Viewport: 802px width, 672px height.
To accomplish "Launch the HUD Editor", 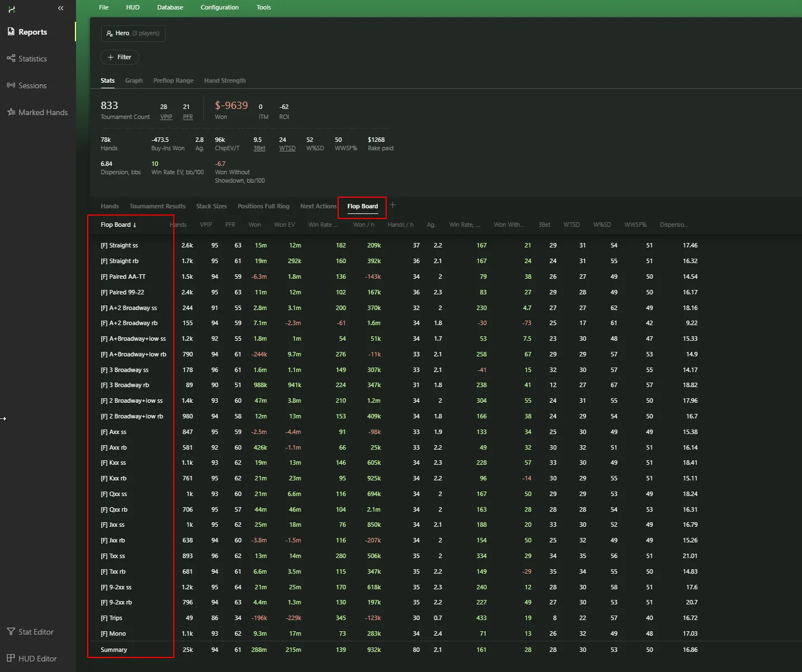I will click(37, 659).
